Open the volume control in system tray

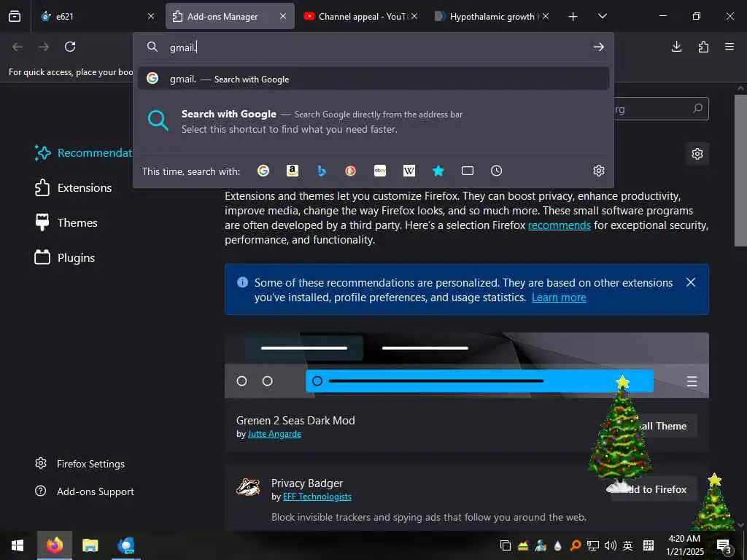coord(611,545)
